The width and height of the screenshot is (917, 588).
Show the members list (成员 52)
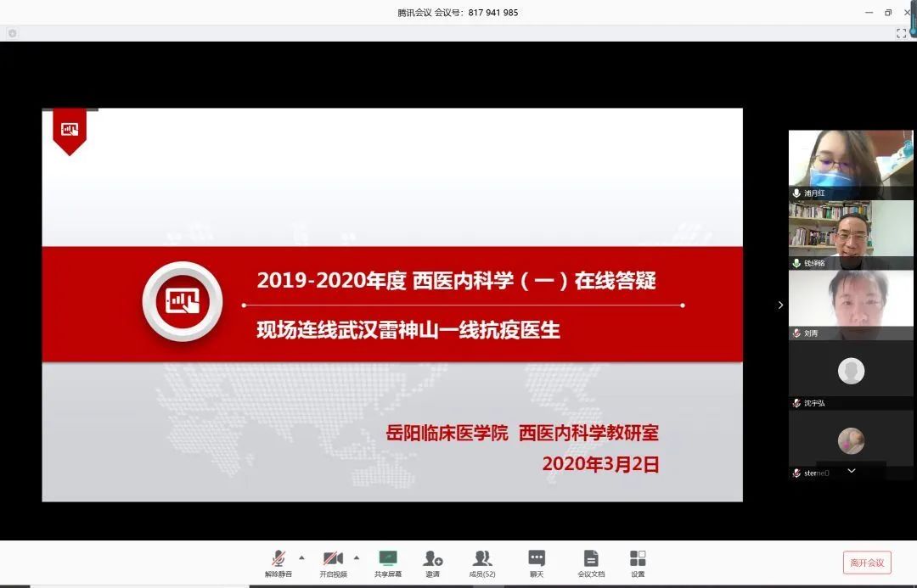pos(482,561)
